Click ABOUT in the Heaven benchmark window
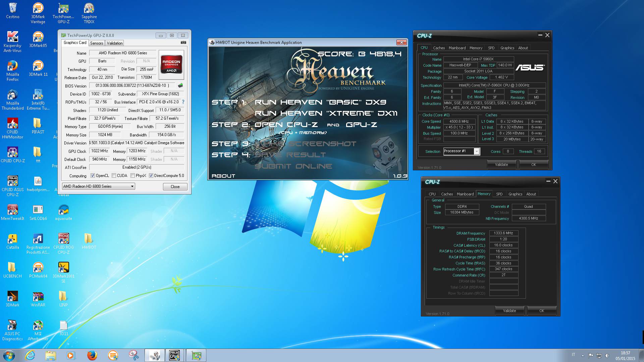Image resolution: width=644 pixels, height=362 pixels. coord(223,176)
